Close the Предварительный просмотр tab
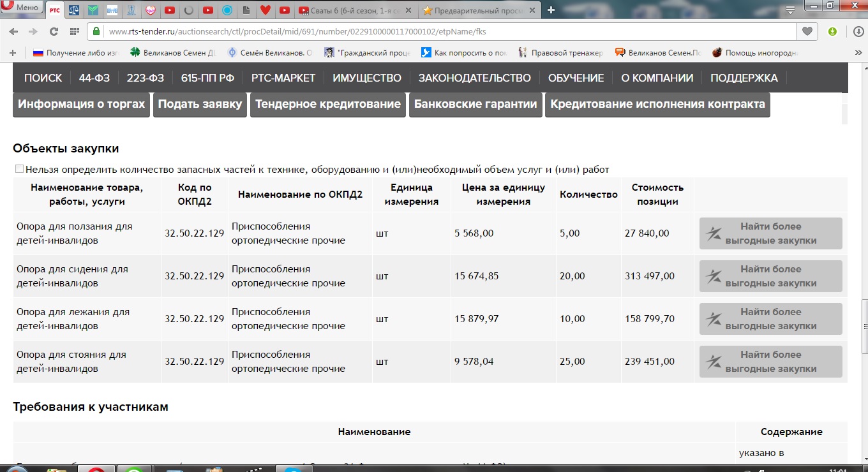 pyautogui.click(x=531, y=10)
